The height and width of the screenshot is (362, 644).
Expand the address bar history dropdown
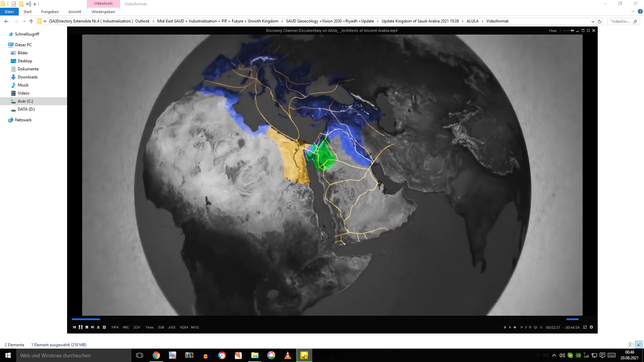(593, 21)
